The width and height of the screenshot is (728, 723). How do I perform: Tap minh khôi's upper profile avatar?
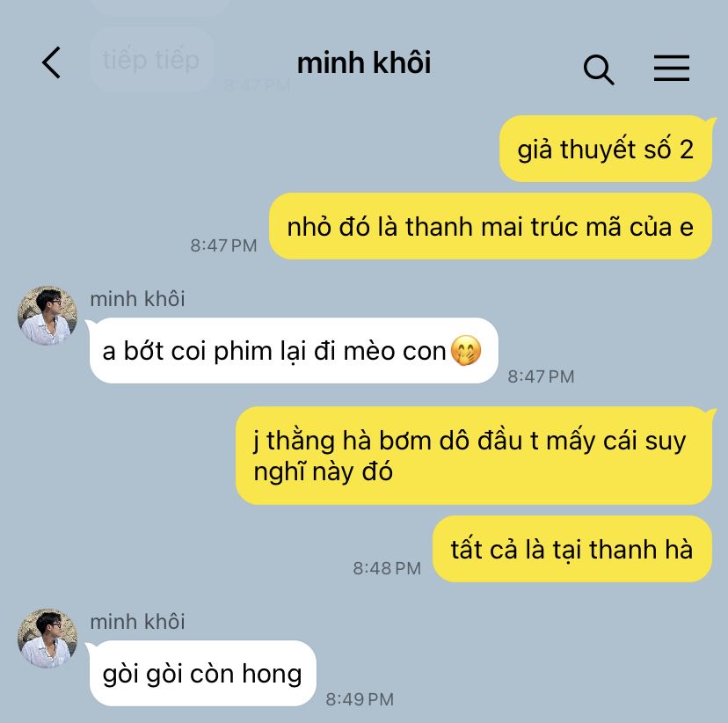tap(47, 316)
